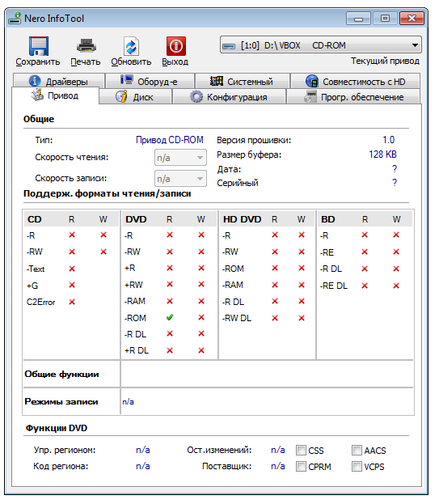Screen dimensions: 439x504
Task: Select the Привод tab label
Action: 63,95
